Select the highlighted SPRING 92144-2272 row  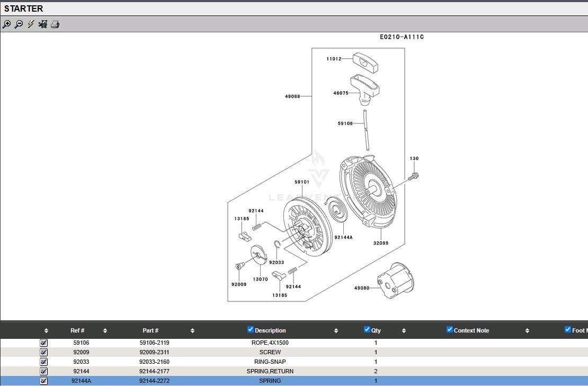[270, 381]
